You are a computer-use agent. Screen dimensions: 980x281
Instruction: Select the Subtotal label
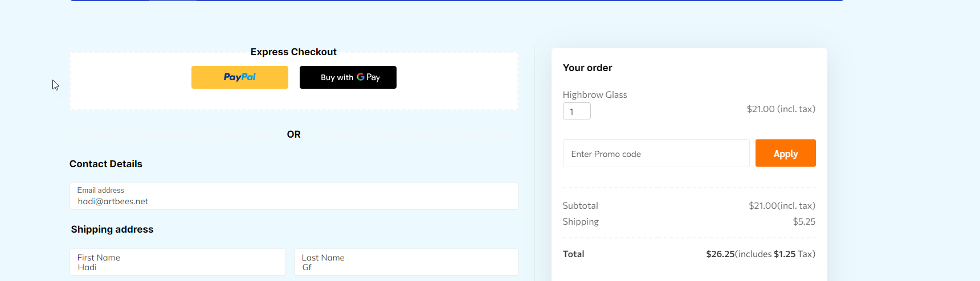[x=580, y=205]
